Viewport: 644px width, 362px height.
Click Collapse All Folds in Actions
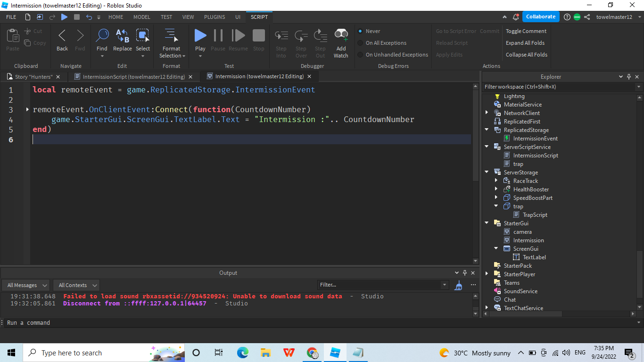[x=526, y=54]
